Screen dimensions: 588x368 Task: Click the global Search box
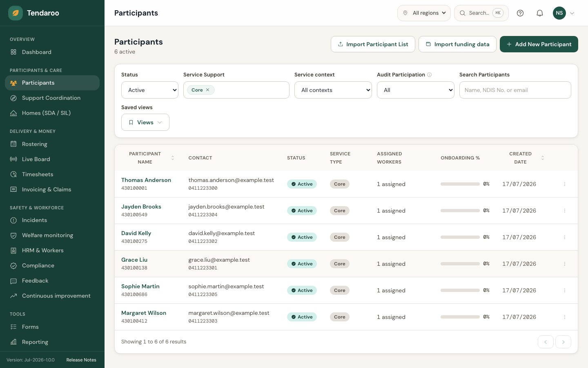pyautogui.click(x=481, y=13)
